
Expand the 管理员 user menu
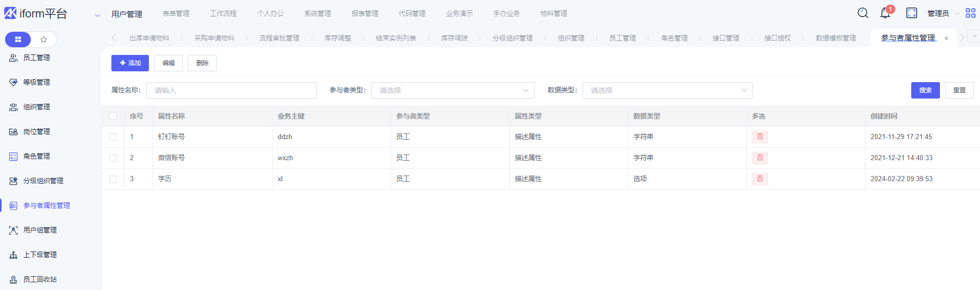(943, 13)
